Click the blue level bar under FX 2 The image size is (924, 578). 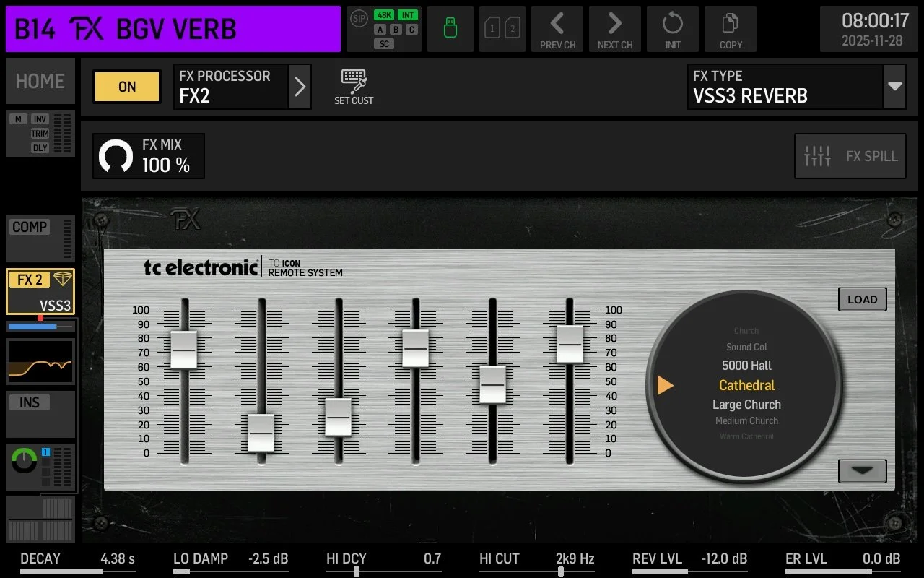pos(40,327)
